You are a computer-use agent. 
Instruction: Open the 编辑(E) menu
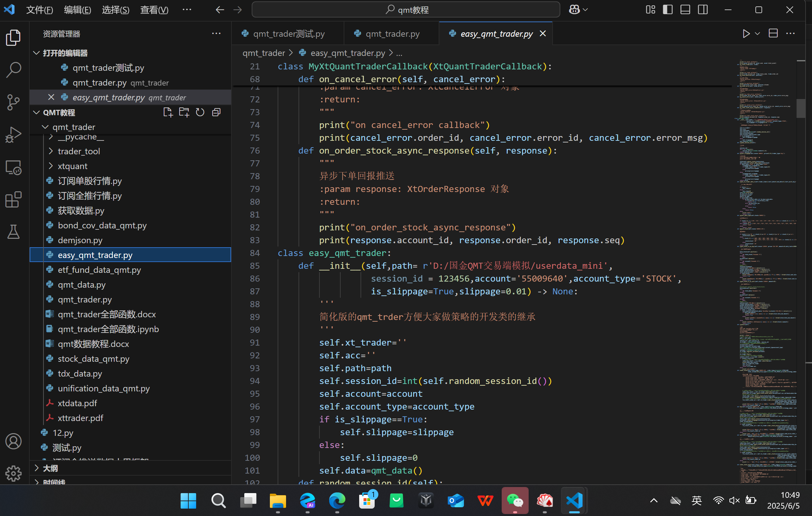[77, 10]
